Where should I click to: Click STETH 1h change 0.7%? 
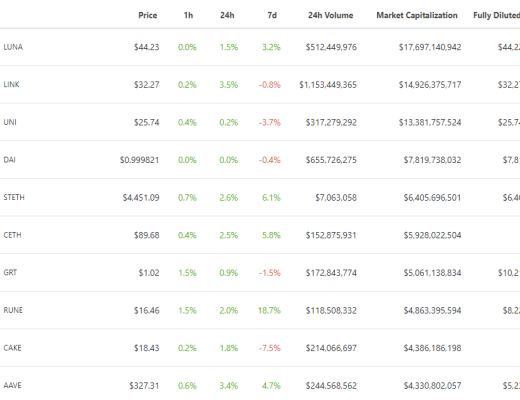187,198
